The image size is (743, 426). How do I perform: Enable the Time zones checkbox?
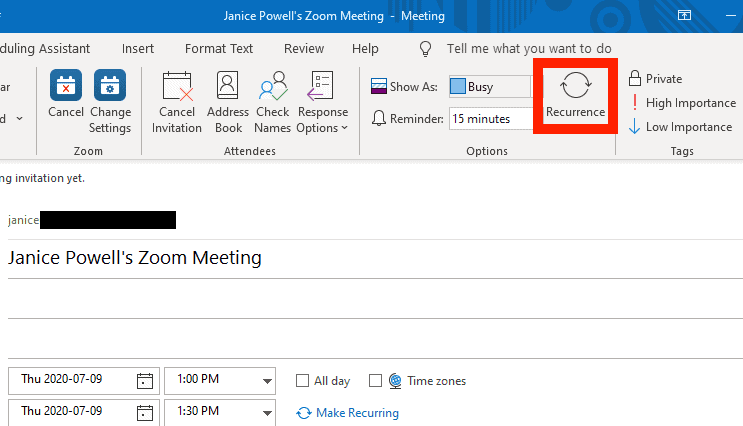click(x=375, y=381)
